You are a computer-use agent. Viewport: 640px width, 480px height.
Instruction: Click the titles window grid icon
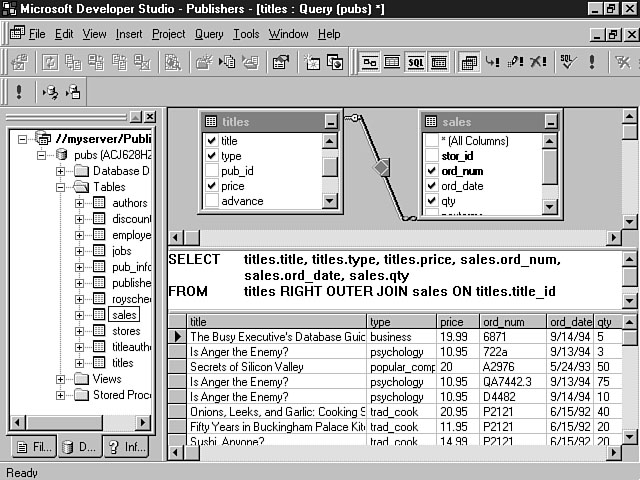point(211,121)
